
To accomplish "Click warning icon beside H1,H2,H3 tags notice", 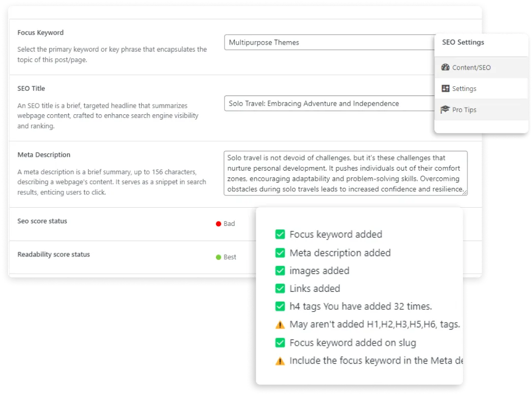I will pyautogui.click(x=280, y=324).
